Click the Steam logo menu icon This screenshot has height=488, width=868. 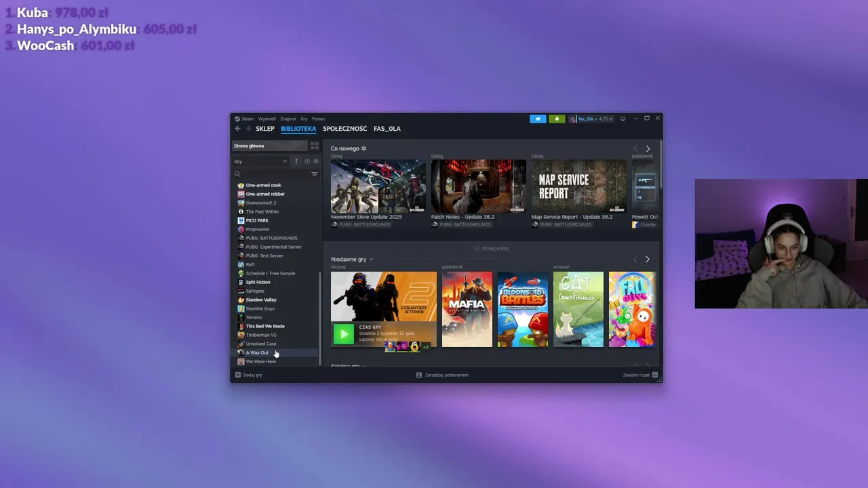click(x=237, y=119)
